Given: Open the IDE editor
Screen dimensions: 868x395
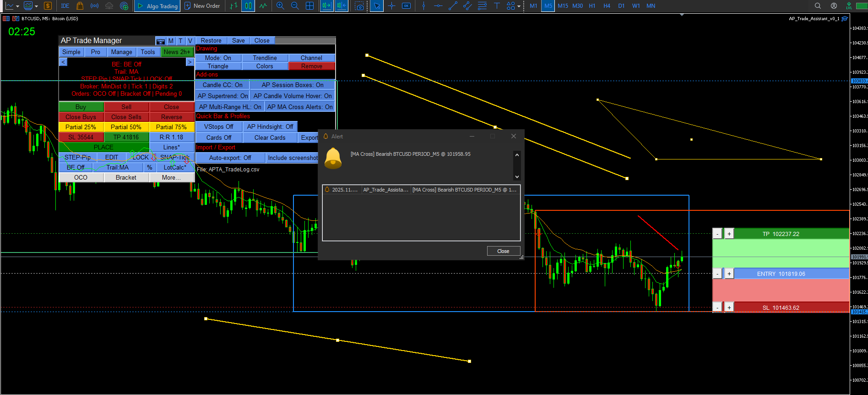Looking at the screenshot, I should (x=65, y=6).
